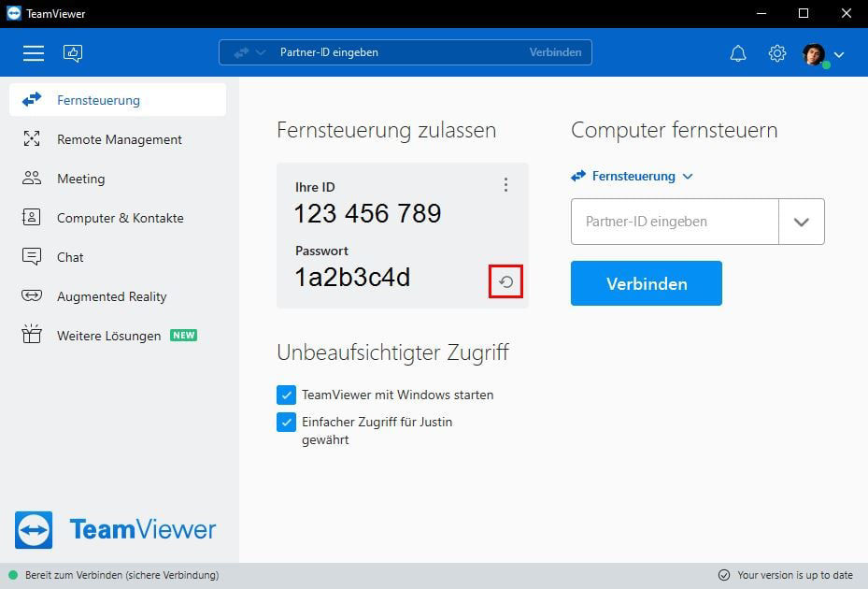Open Augmented Reality in the sidebar
Image resolution: width=868 pixels, height=589 pixels.
(118, 296)
